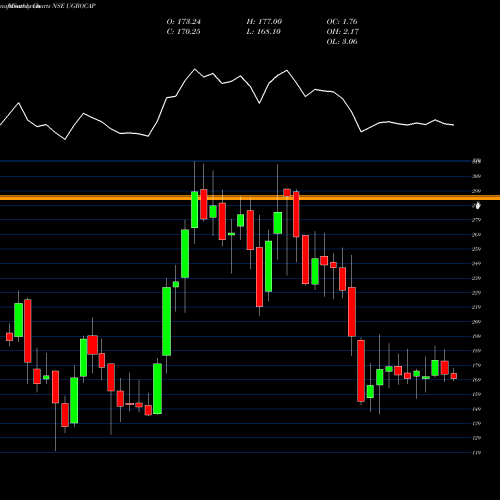Click the 179 price axis label
The width and height of the screenshot is (500, 500).
pos(477,366)
